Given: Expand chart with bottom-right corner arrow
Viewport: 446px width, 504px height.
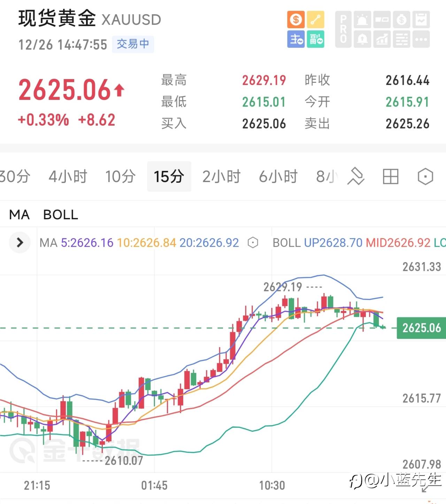Looking at the screenshot, I should pos(425,489).
